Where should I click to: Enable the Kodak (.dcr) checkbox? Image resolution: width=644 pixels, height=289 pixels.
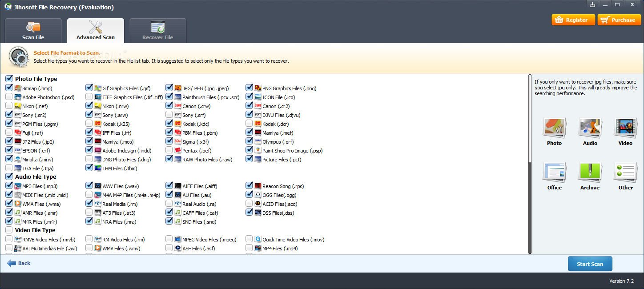coord(249,124)
